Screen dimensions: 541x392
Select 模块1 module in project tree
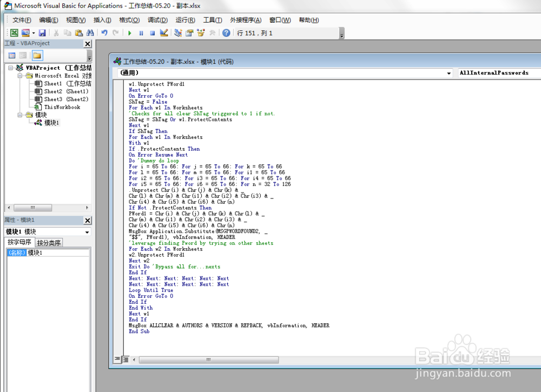(47, 123)
